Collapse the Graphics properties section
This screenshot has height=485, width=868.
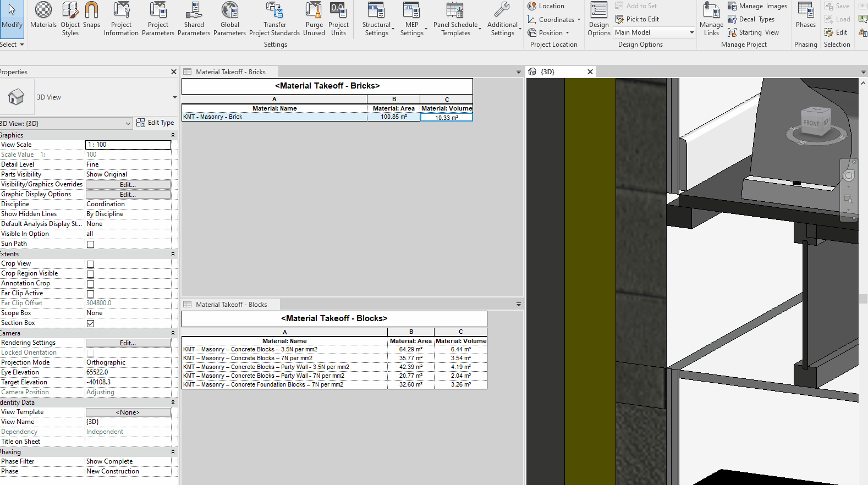tap(173, 135)
